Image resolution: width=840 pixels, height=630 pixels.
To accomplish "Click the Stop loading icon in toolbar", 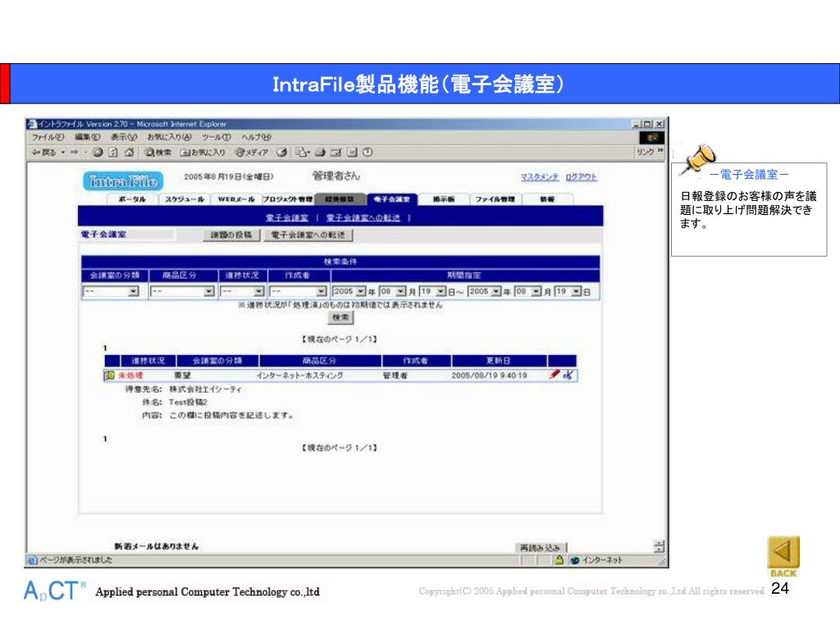I will click(98, 152).
